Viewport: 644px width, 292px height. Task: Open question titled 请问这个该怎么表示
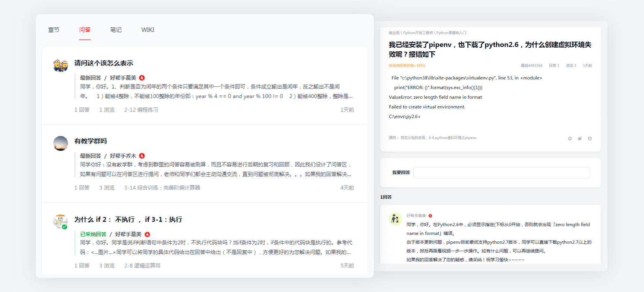point(104,63)
